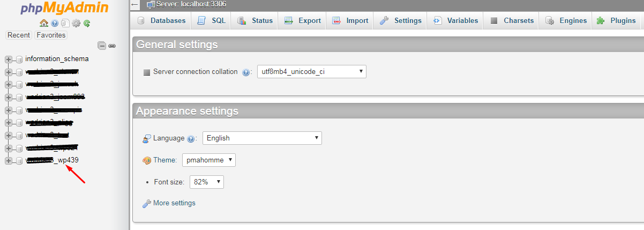Open the Language dropdown set to English
644x230 pixels.
pyautogui.click(x=261, y=138)
